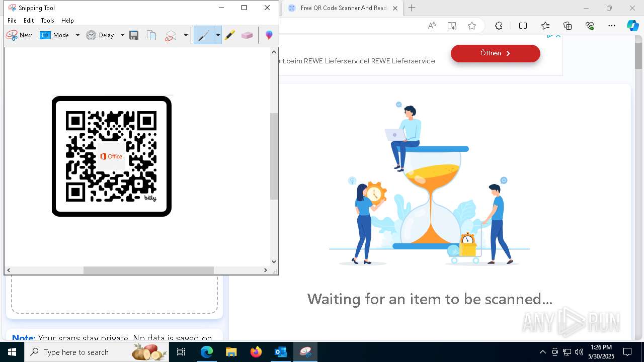Launch Firefox from taskbar
Screen dimensions: 644x362
coord(256,352)
